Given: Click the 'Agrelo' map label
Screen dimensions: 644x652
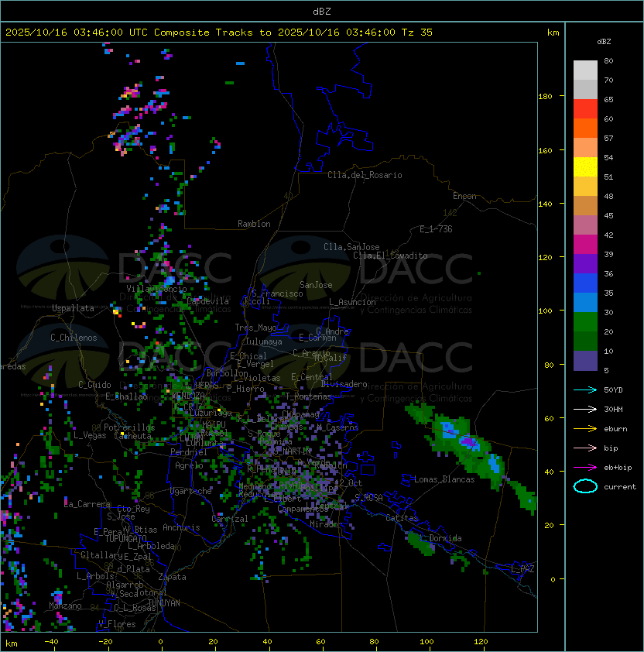Looking at the screenshot, I should point(189,465).
